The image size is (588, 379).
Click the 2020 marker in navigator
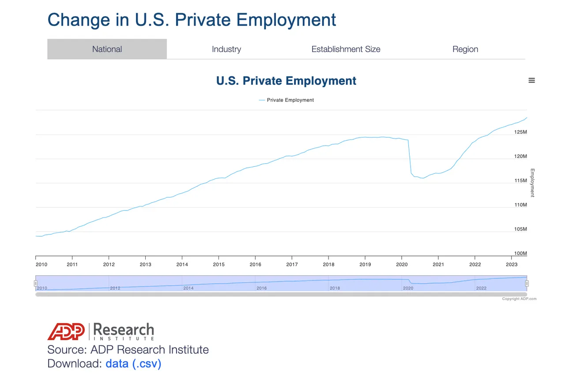(408, 288)
